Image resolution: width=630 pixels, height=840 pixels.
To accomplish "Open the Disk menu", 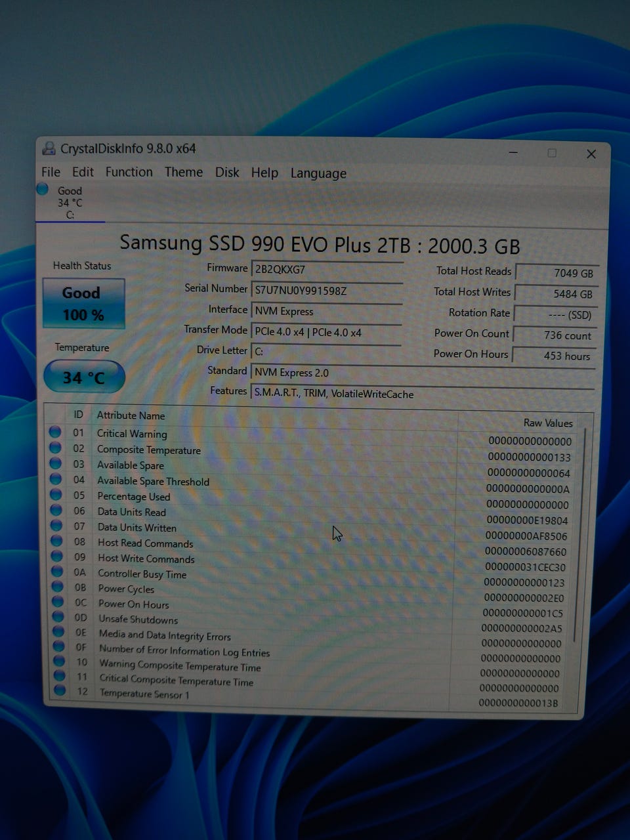I will tap(227, 173).
